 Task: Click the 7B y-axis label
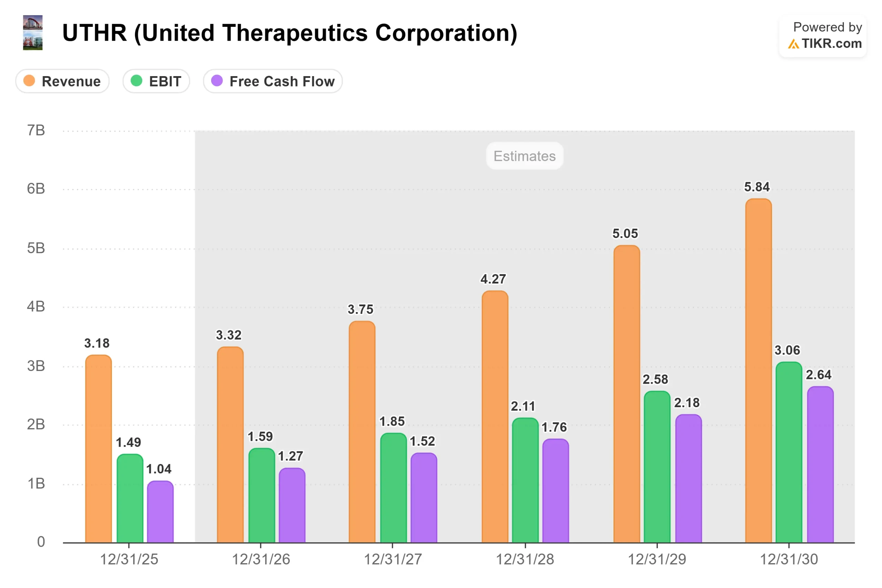click(36, 131)
